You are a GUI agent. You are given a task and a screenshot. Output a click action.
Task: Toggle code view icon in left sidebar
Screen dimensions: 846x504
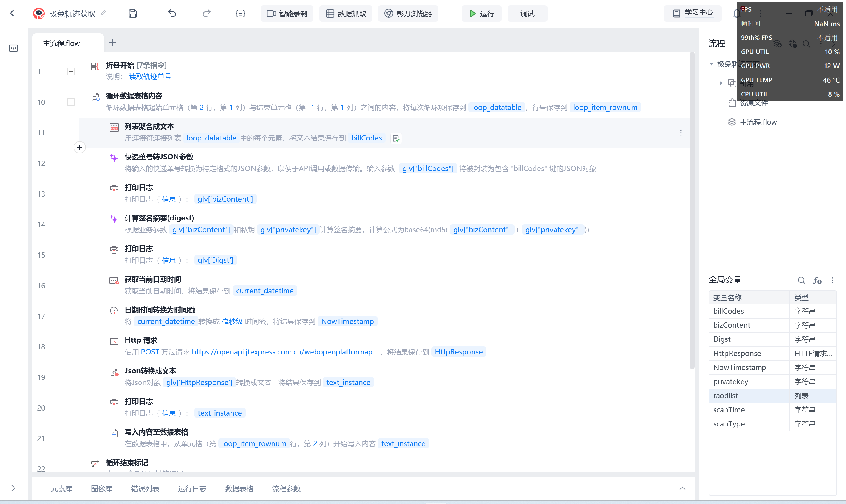14,48
